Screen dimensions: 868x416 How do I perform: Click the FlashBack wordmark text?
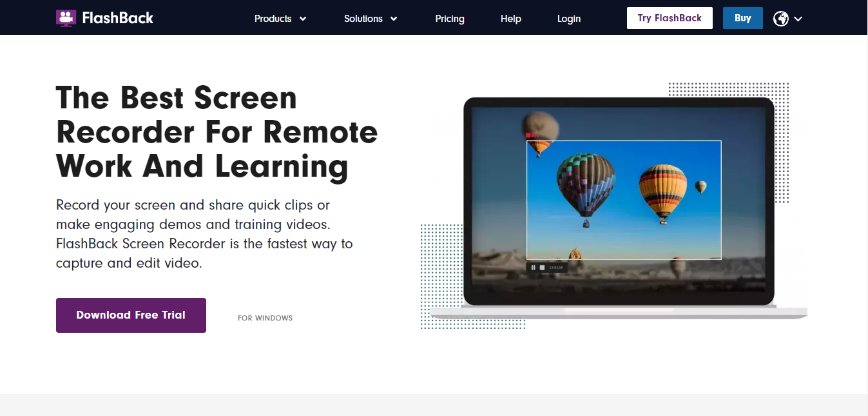(118, 18)
